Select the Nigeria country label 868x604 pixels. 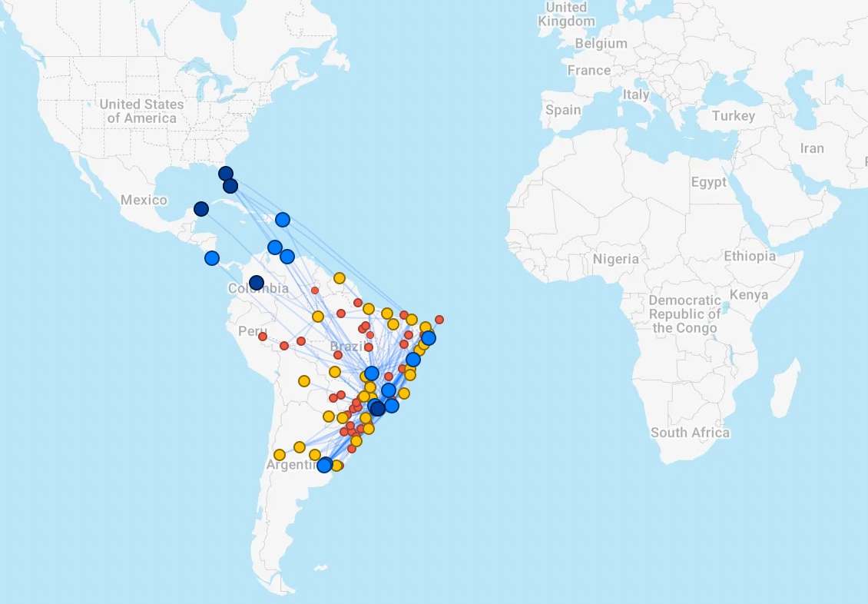[x=615, y=259]
